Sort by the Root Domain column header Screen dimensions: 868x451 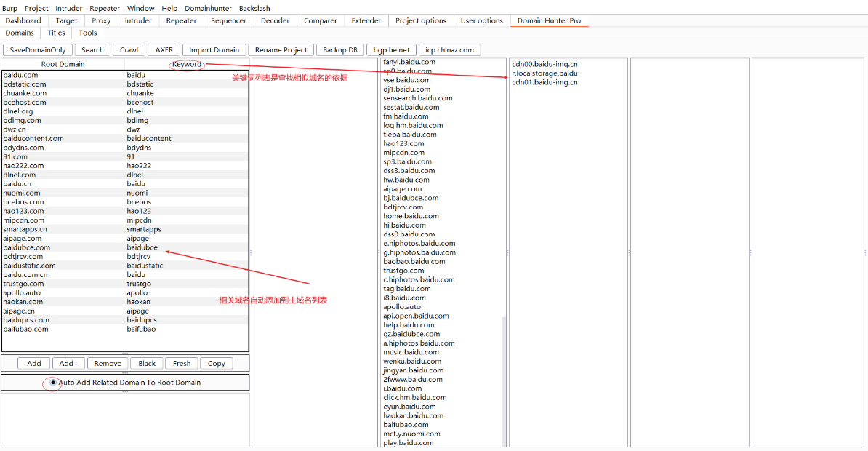(63, 64)
